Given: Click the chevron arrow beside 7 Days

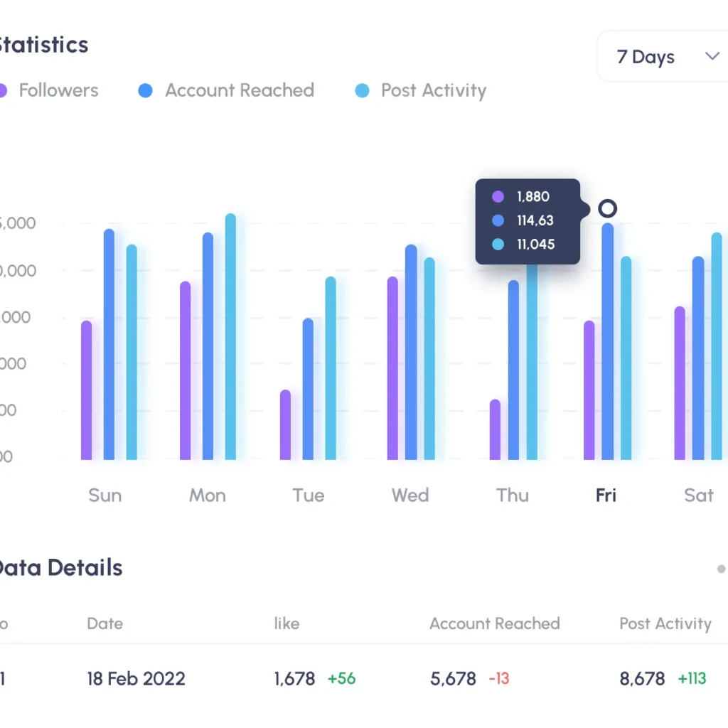Looking at the screenshot, I should [x=712, y=56].
